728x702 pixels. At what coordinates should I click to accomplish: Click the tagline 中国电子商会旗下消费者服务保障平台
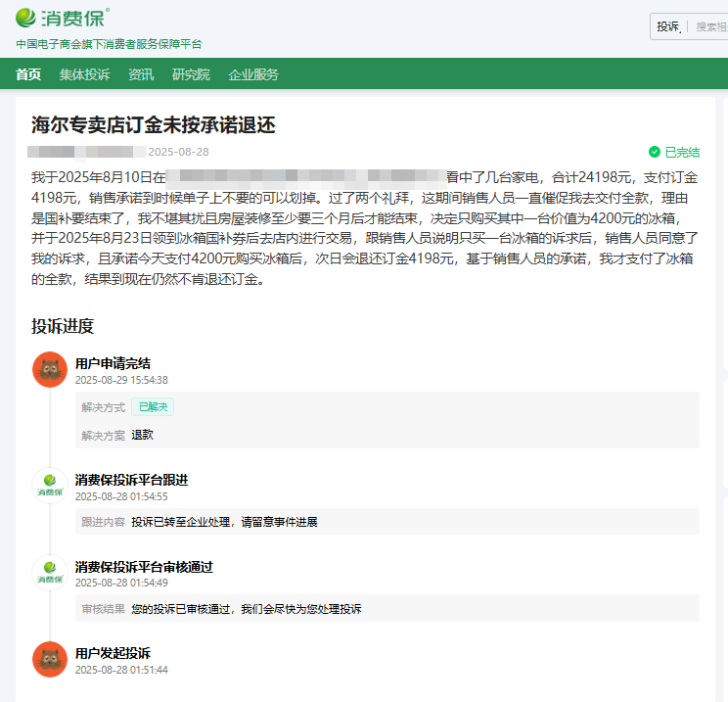[x=110, y=44]
